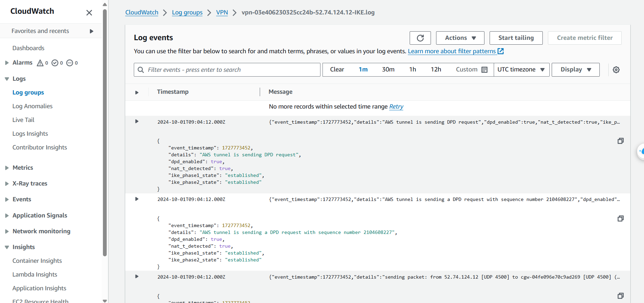The height and width of the screenshot is (303, 644).
Task: Open log events settings gear
Action: click(616, 70)
